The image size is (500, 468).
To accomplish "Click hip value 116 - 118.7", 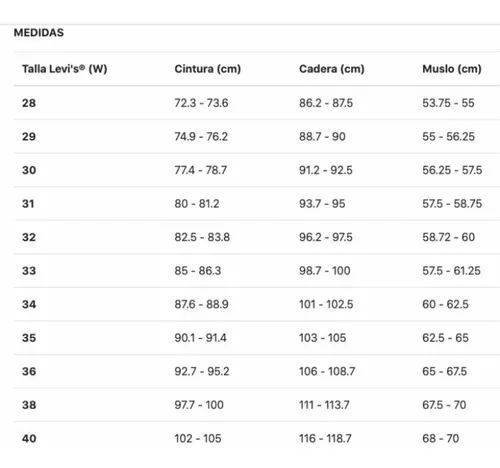I will coord(325,438).
